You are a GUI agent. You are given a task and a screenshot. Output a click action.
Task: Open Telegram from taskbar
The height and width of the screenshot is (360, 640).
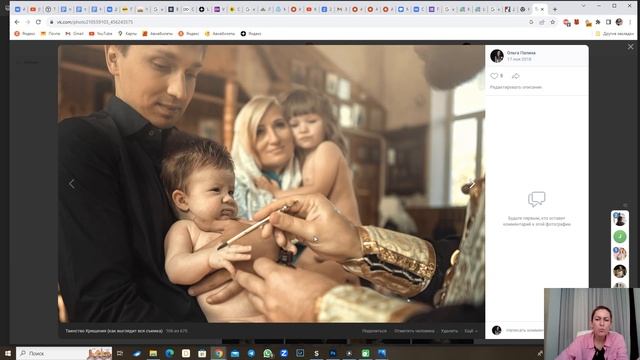point(251,353)
